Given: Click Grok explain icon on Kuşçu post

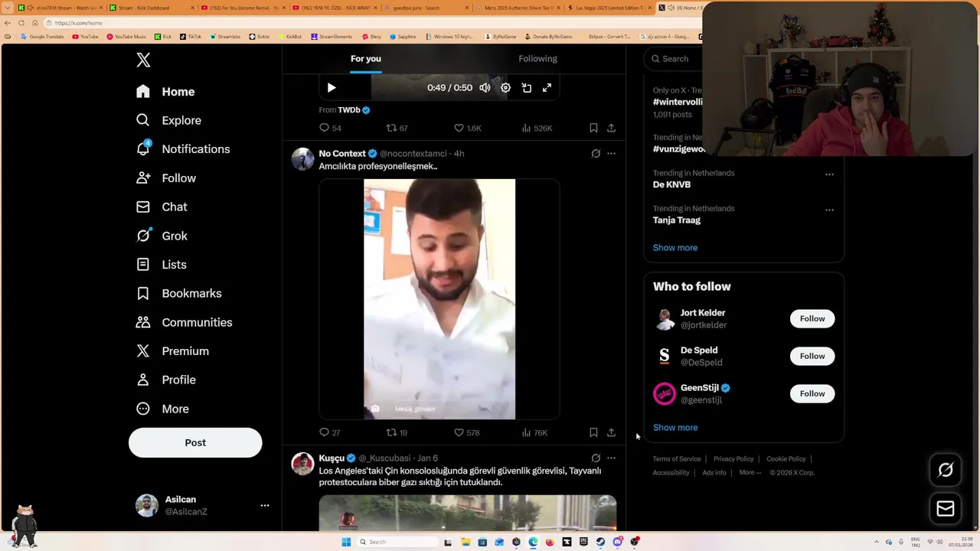Looking at the screenshot, I should click(x=596, y=458).
